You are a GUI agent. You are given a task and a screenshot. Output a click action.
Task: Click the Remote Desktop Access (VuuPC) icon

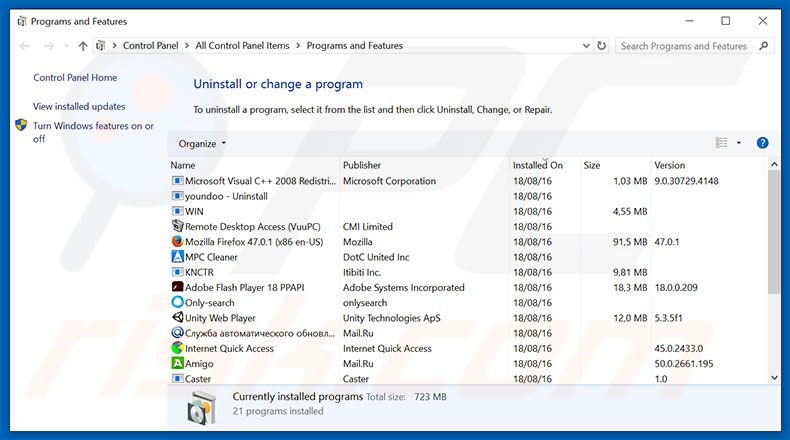(177, 226)
